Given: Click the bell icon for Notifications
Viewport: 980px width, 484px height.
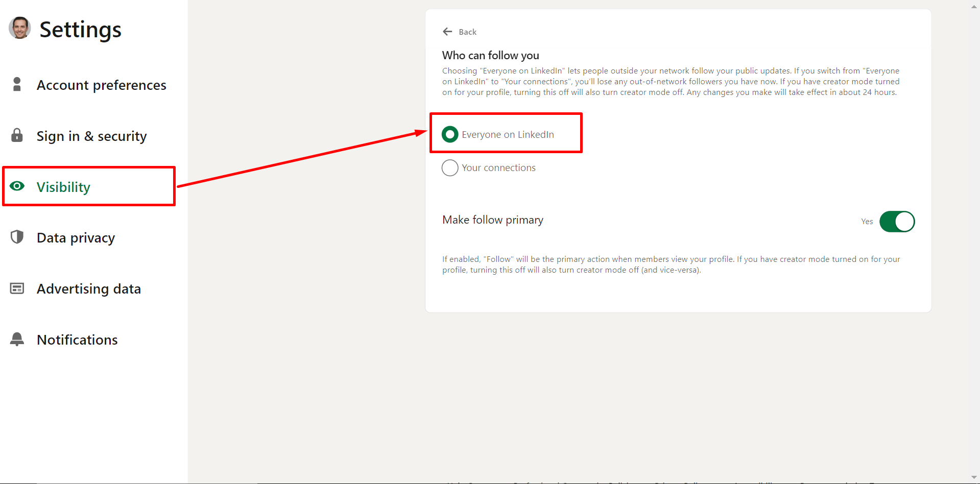Looking at the screenshot, I should pyautogui.click(x=17, y=339).
